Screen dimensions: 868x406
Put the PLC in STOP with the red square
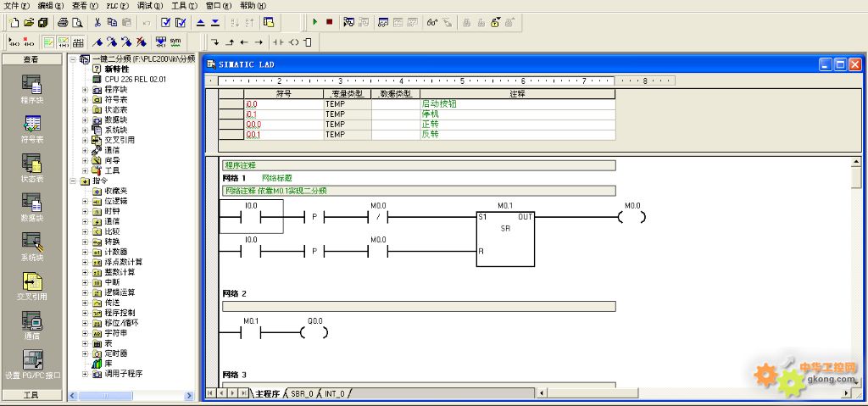pyautogui.click(x=330, y=22)
